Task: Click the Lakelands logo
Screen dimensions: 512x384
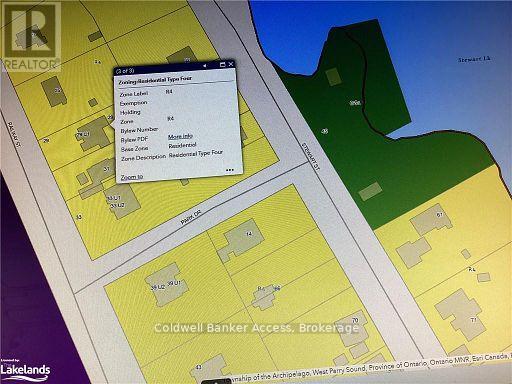Action: [25, 371]
